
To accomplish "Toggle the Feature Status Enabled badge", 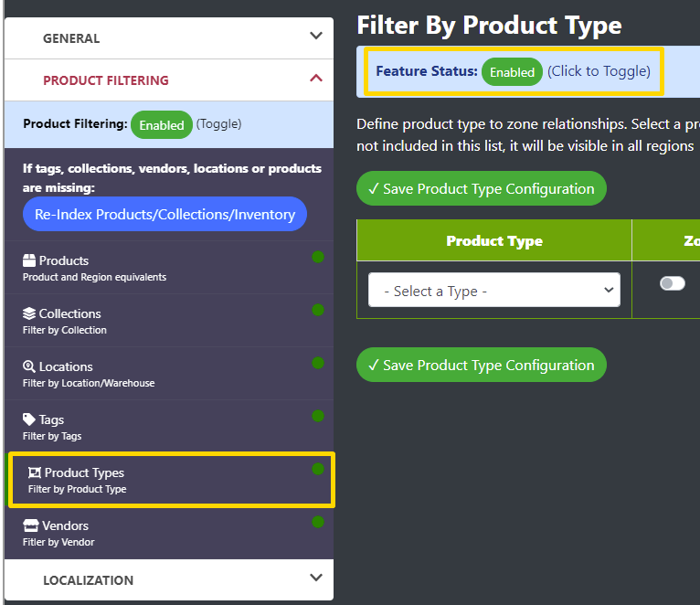I will tap(512, 71).
